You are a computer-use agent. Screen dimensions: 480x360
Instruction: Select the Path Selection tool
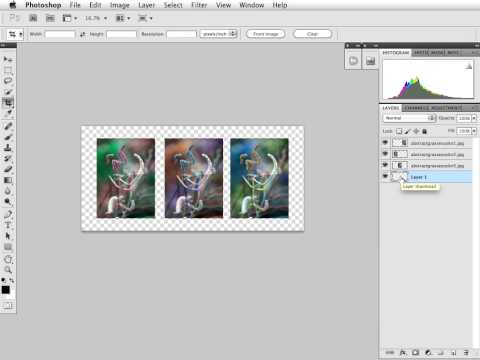(8, 236)
